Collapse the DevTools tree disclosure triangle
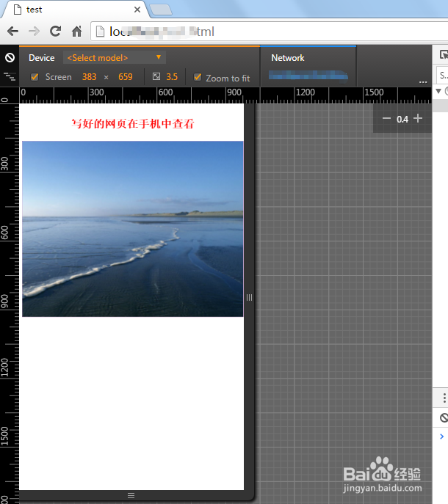Viewport: 448px width, 504px height. pyautogui.click(x=438, y=91)
